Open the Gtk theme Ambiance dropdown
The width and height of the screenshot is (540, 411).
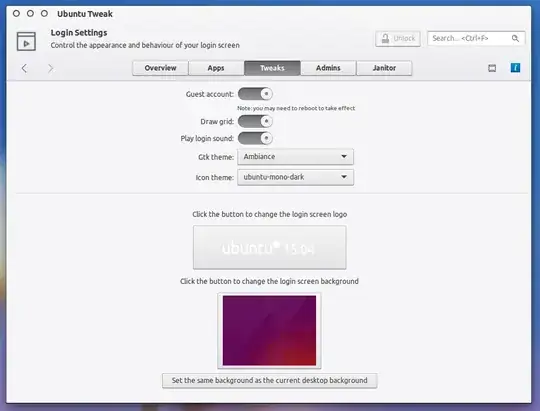pyautogui.click(x=295, y=157)
